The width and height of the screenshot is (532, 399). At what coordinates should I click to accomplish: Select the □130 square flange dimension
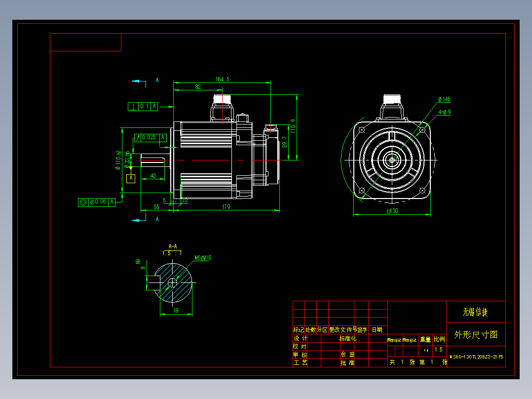(x=392, y=211)
